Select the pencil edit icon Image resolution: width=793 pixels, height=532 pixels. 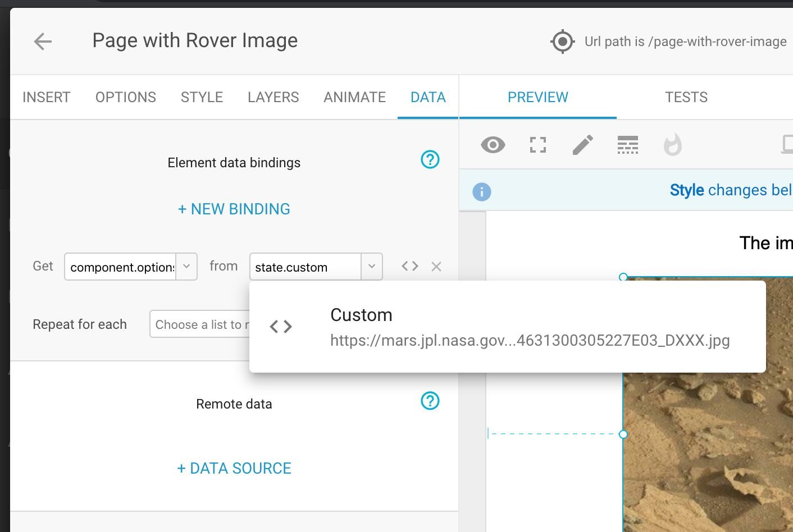pyautogui.click(x=582, y=145)
